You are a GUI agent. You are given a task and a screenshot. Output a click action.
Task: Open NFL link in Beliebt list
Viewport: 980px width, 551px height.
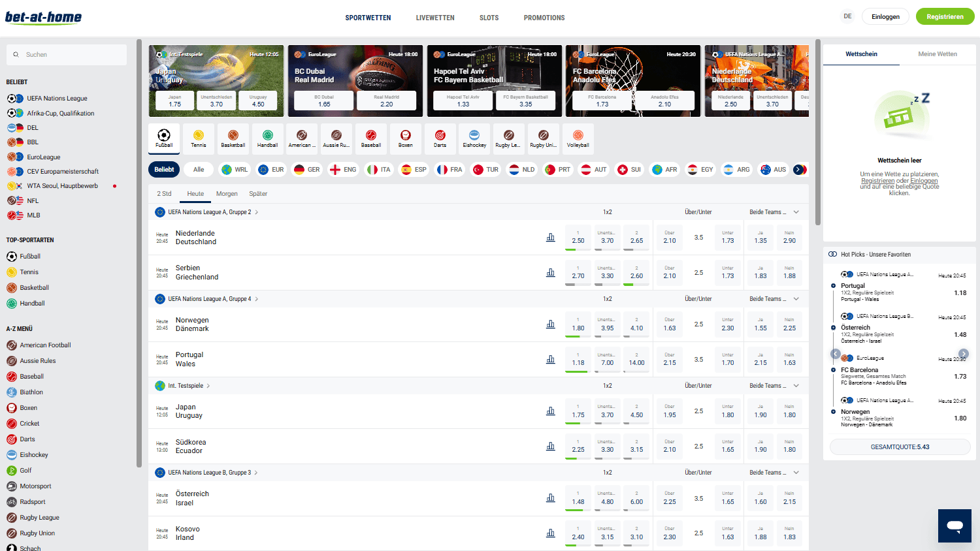pyautogui.click(x=23, y=201)
